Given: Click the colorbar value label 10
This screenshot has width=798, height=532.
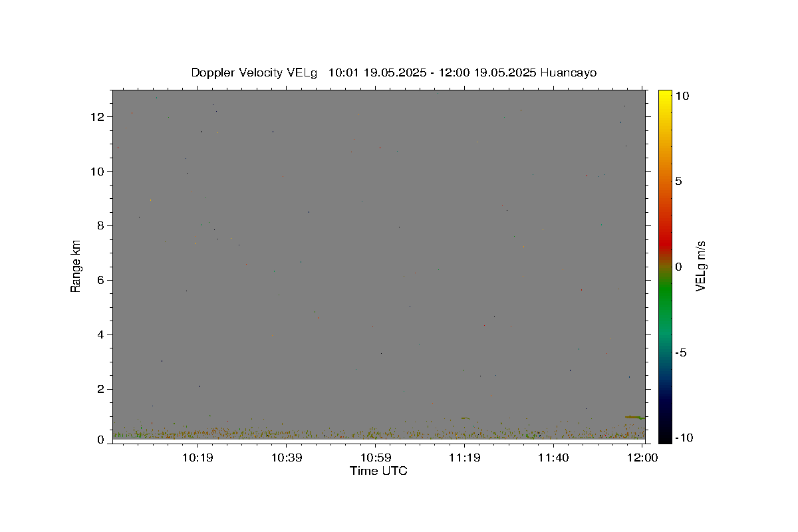Looking at the screenshot, I should pos(682,96).
